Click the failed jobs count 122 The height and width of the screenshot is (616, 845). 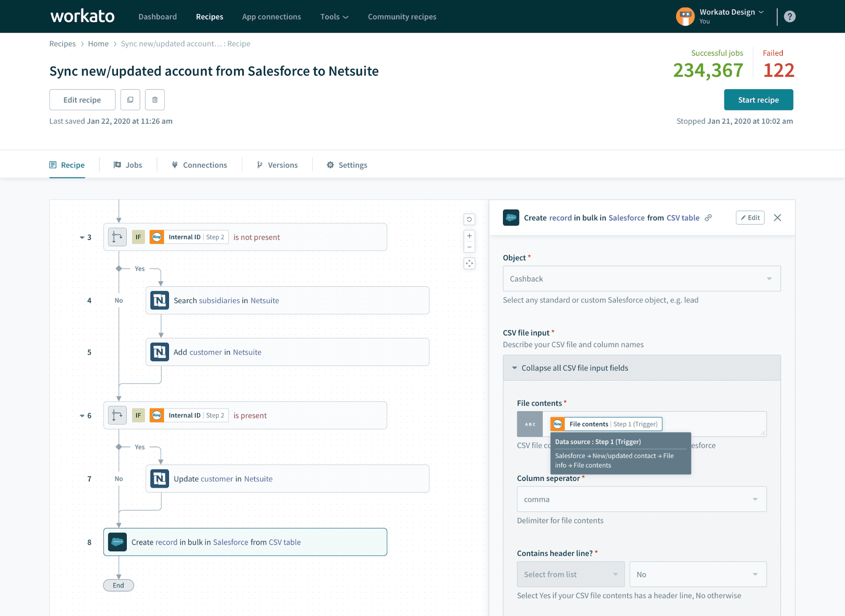coord(779,70)
